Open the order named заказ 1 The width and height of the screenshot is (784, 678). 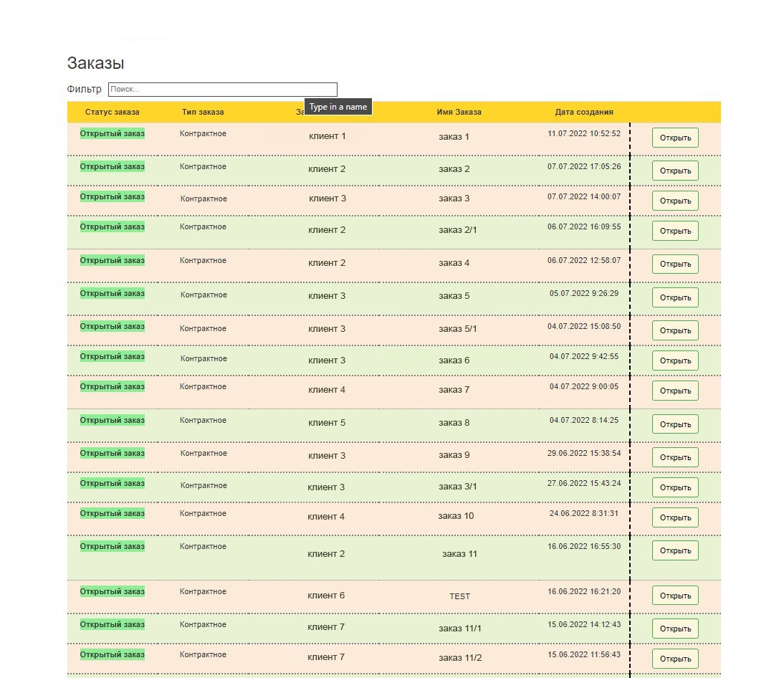click(674, 138)
